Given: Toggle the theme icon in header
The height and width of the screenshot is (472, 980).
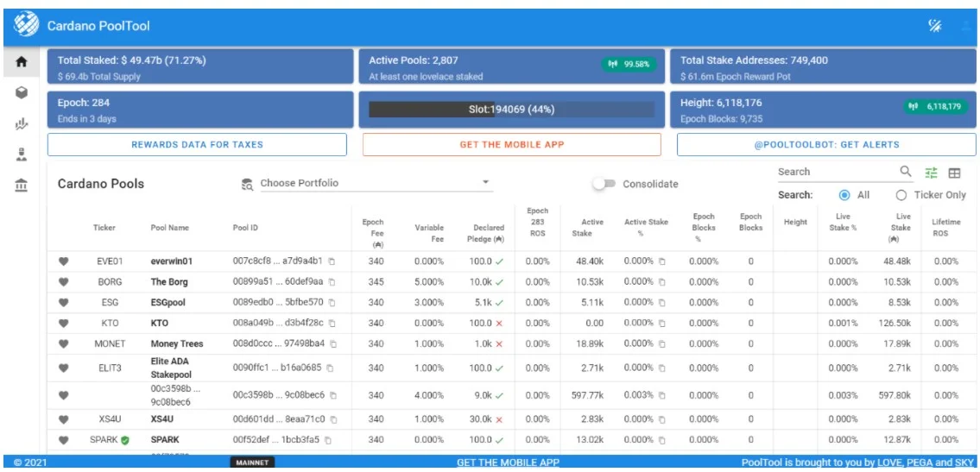Looking at the screenshot, I should (x=934, y=26).
